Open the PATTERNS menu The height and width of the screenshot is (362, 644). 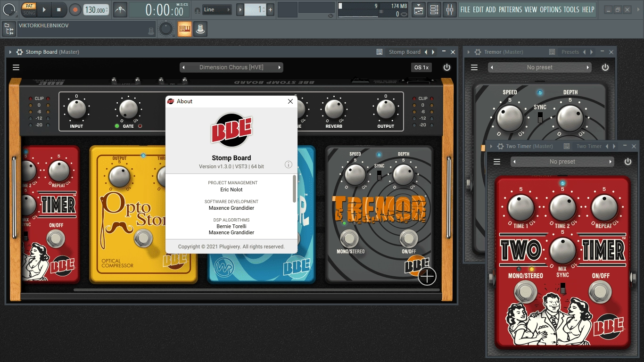(511, 9)
